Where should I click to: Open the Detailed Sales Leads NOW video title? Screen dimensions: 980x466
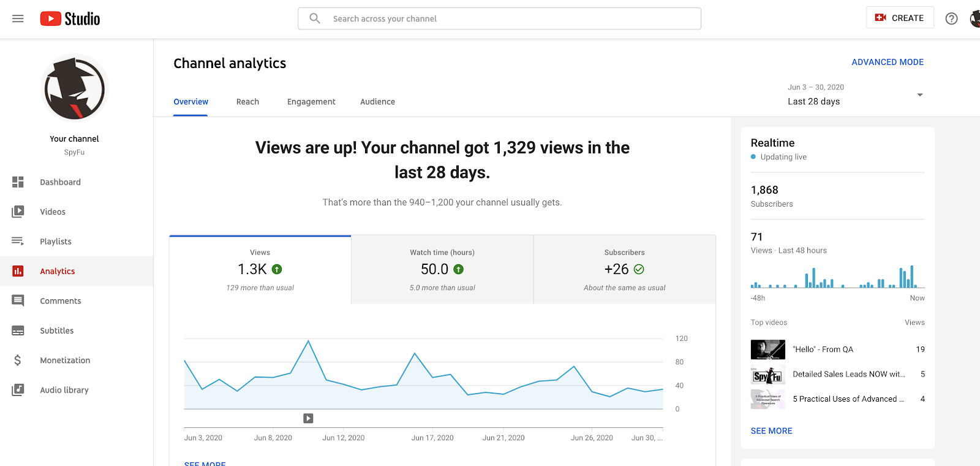coord(849,374)
